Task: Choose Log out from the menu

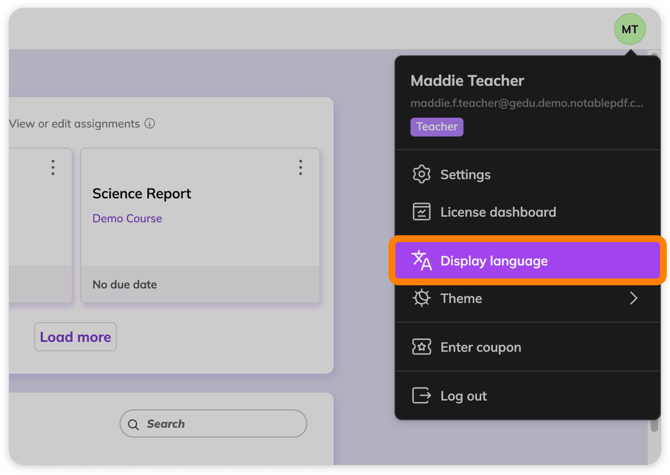Action: [x=528, y=396]
